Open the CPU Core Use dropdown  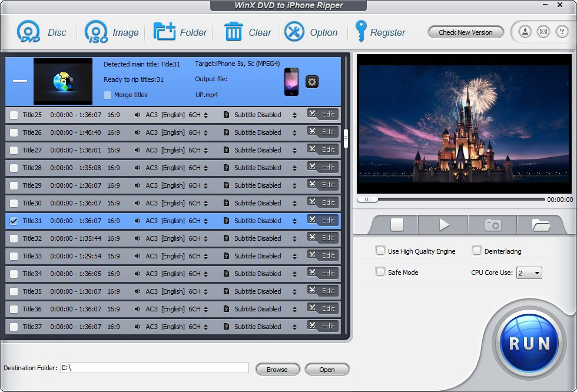[x=529, y=272]
